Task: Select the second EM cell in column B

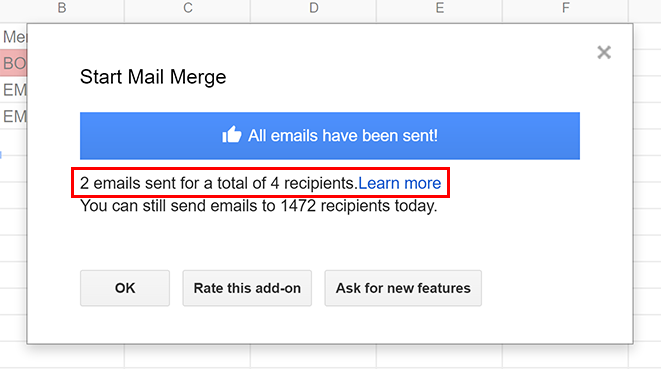Action: tap(13, 116)
